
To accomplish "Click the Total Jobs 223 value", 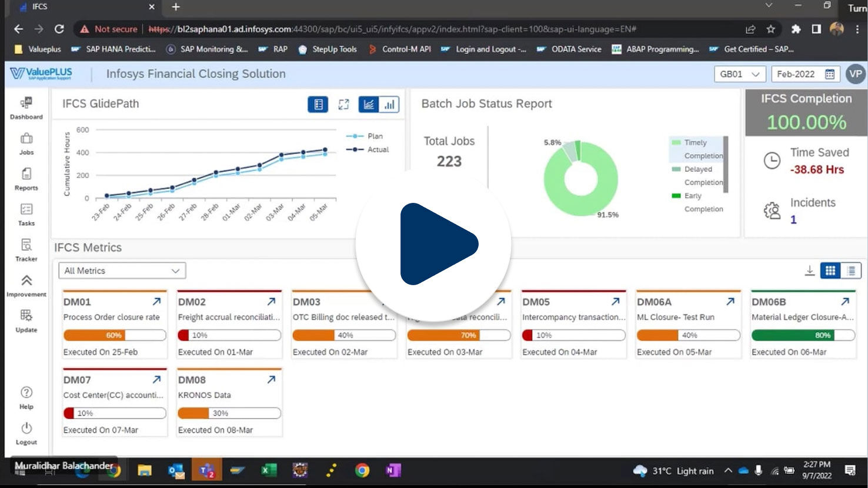I will 449,162.
